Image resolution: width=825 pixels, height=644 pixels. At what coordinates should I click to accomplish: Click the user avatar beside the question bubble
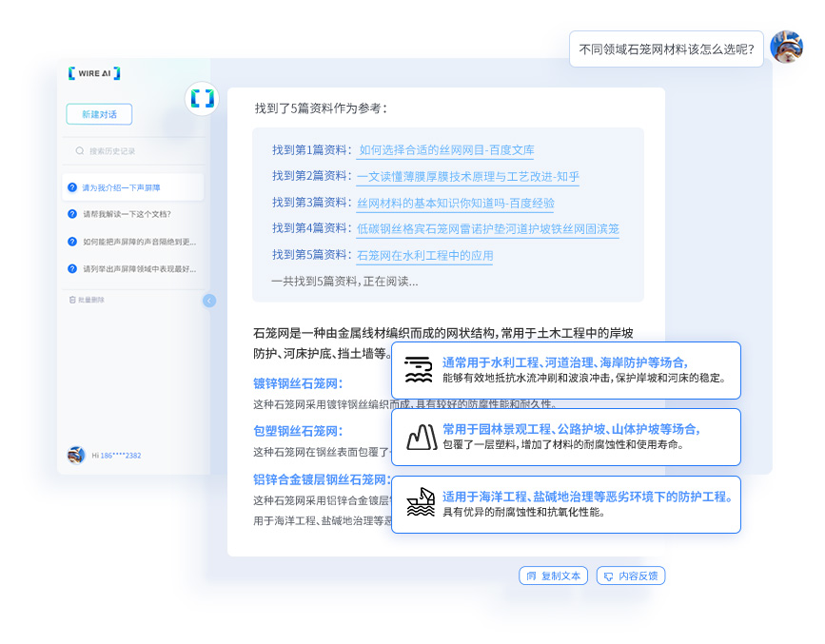pyautogui.click(x=786, y=47)
